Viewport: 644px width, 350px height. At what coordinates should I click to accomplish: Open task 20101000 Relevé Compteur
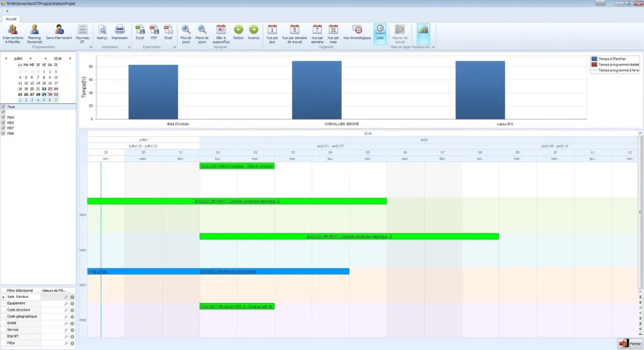[237, 166]
